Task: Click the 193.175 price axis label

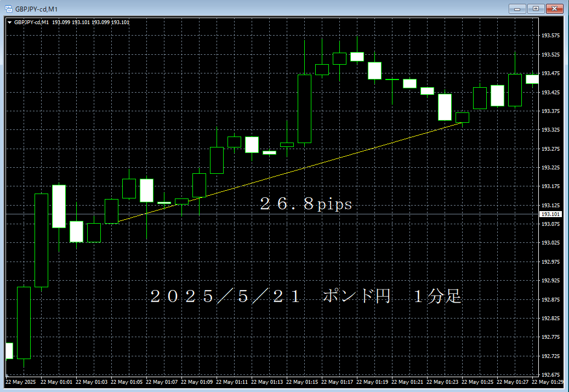Action: click(550, 186)
